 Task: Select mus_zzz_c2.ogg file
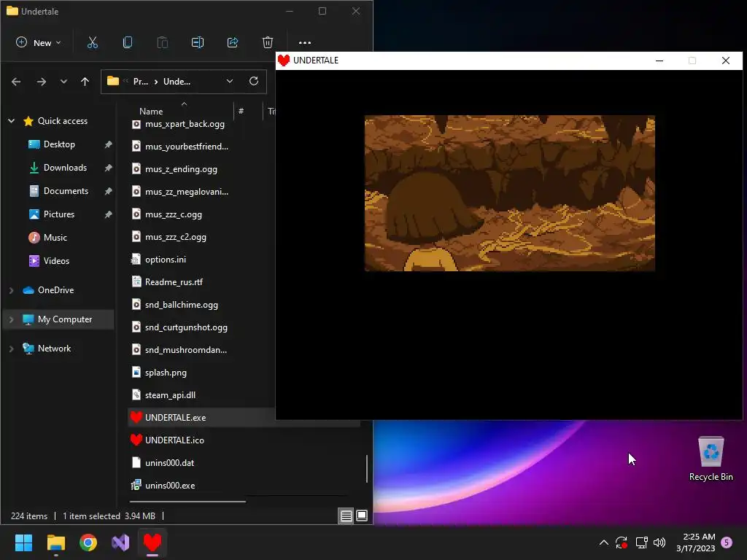pyautogui.click(x=175, y=237)
